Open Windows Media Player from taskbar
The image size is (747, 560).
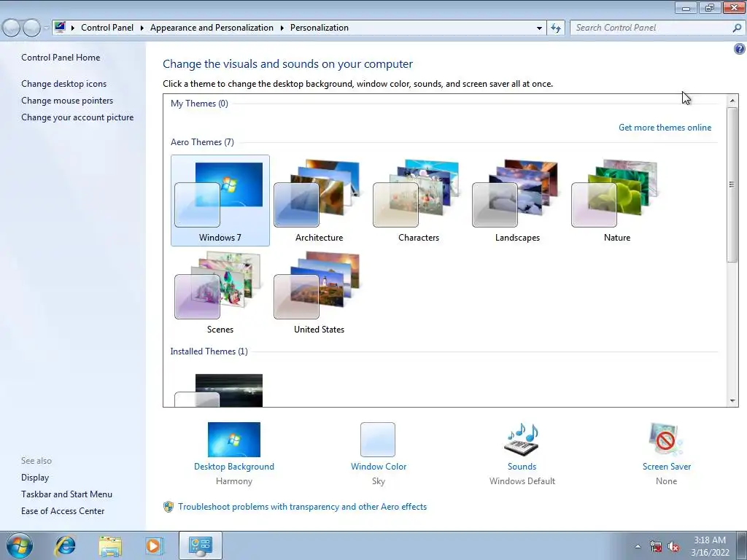tap(154, 546)
